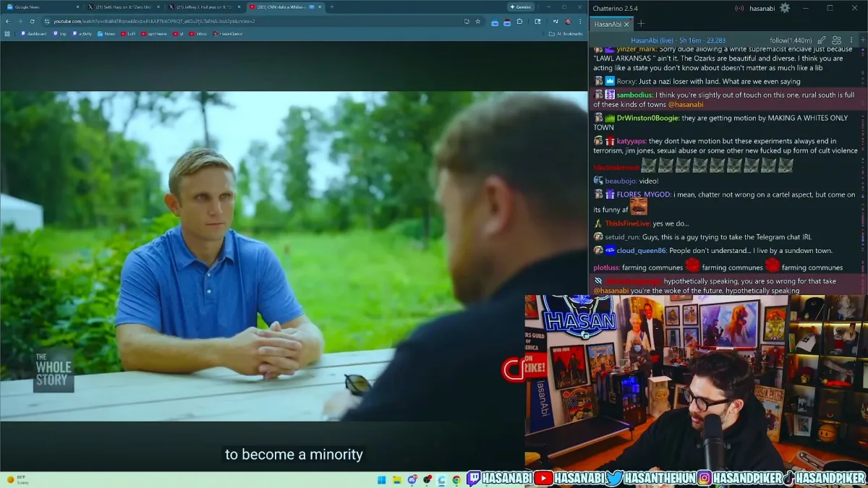
Task: Open Chatterino settings with the gear icon
Action: pyautogui.click(x=785, y=8)
